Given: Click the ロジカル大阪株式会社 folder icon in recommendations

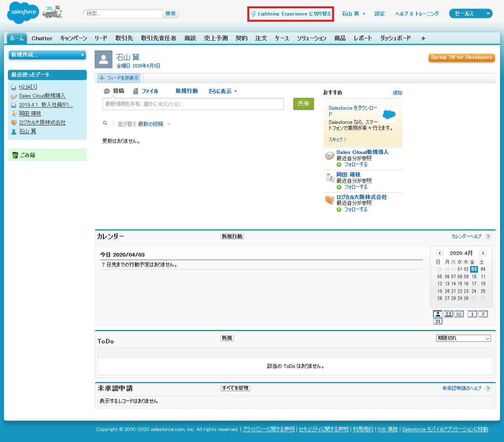Looking at the screenshot, I should (x=330, y=200).
